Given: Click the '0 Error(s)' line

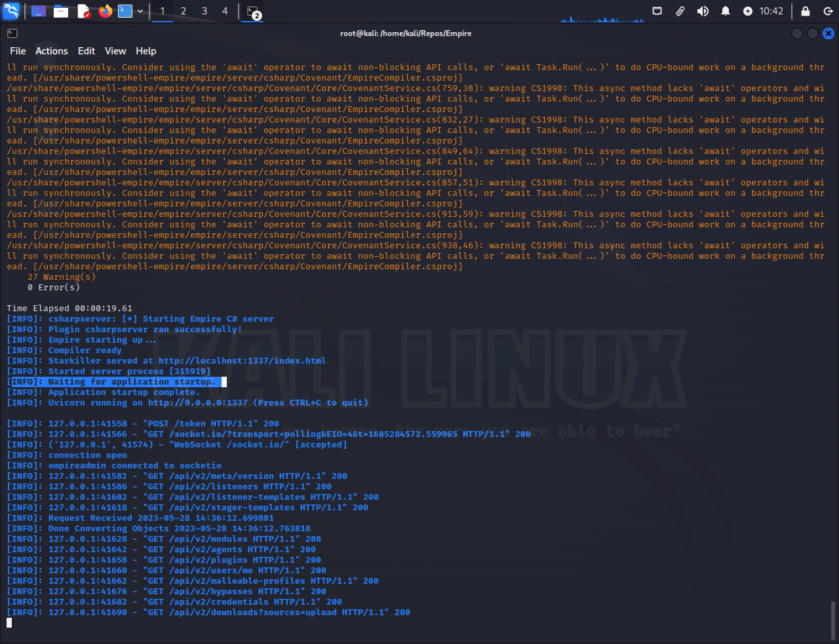Looking at the screenshot, I should point(54,288).
